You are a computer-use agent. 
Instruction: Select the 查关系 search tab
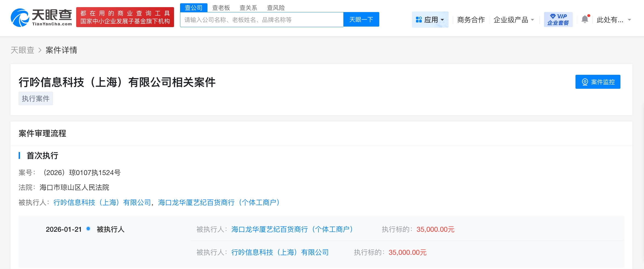[x=248, y=8]
